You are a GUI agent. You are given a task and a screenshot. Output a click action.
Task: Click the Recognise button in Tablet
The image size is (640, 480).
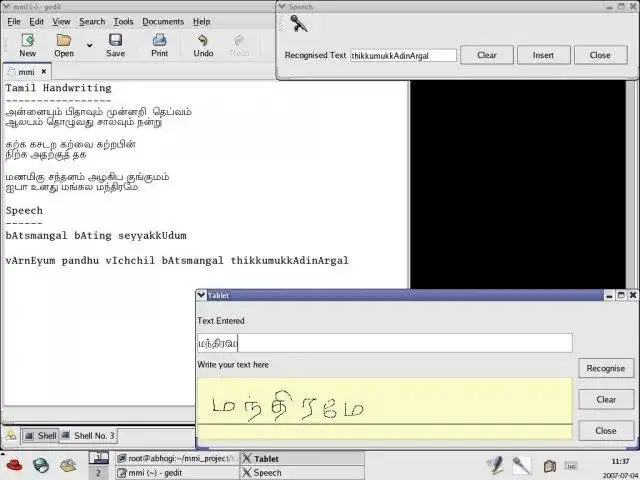point(606,368)
